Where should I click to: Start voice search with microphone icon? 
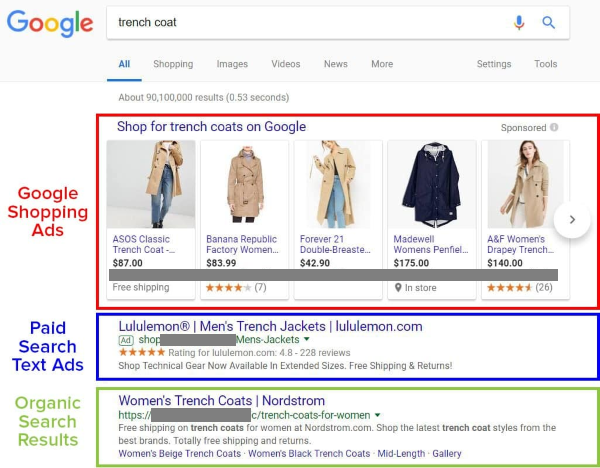519,23
